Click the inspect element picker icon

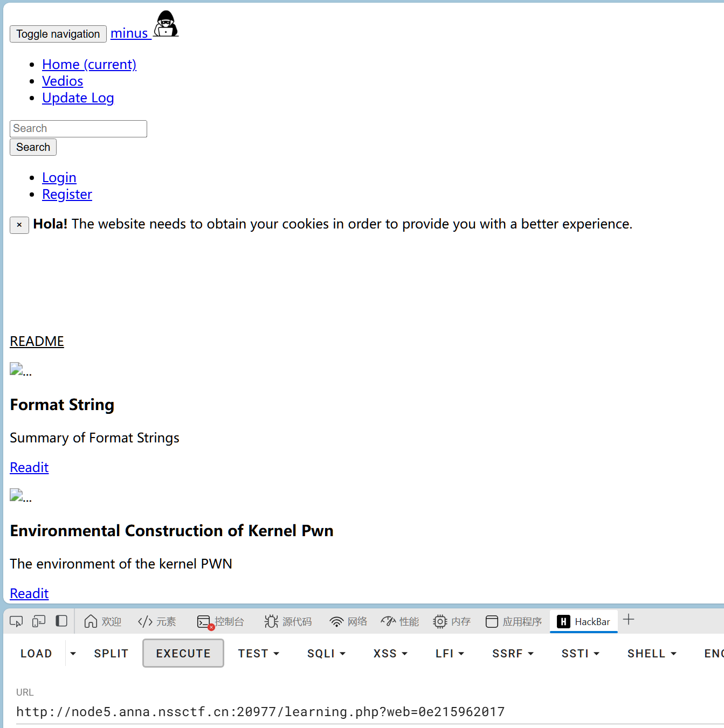click(x=16, y=621)
